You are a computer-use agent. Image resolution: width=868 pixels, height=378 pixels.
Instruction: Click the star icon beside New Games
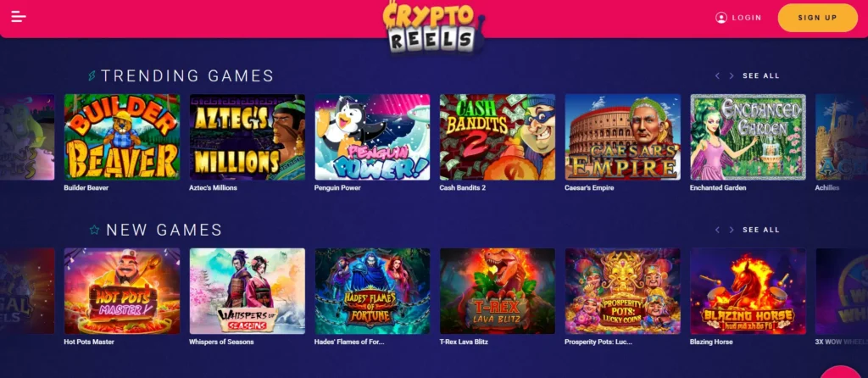[95, 230]
